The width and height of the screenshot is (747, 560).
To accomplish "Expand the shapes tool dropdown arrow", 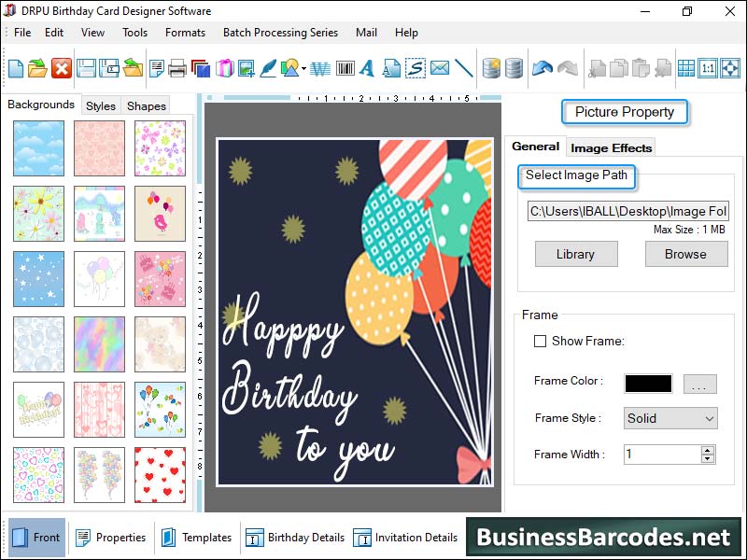I will pos(304,69).
